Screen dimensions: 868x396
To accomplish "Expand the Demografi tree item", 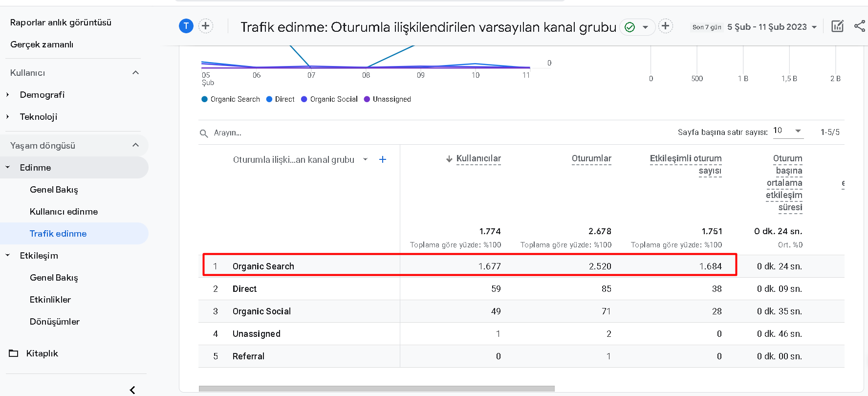I will [7, 95].
